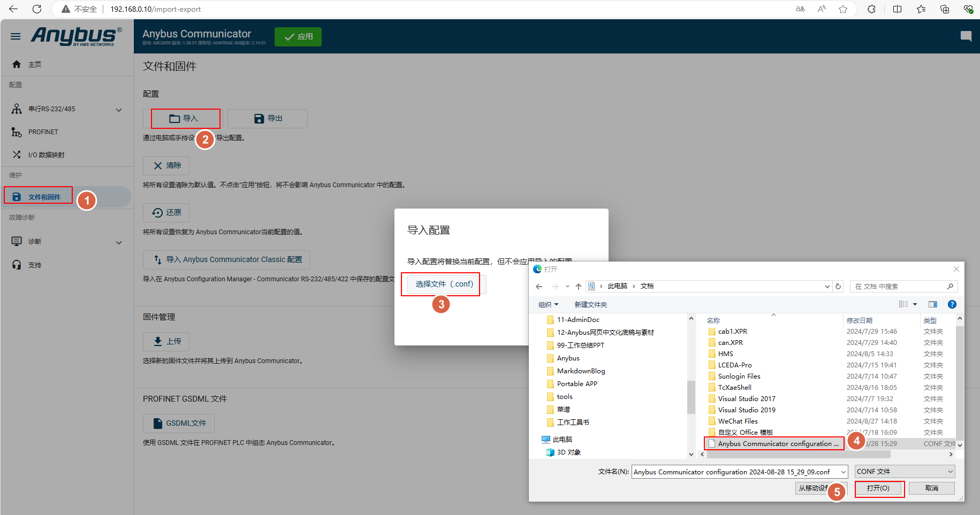
Task: Open 文件名 filename combo dropdown
Action: tap(844, 472)
